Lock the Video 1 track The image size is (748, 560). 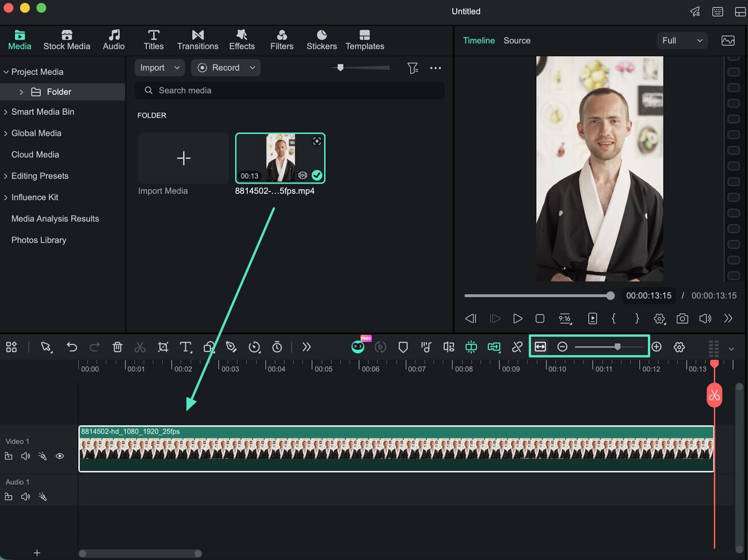click(9, 456)
